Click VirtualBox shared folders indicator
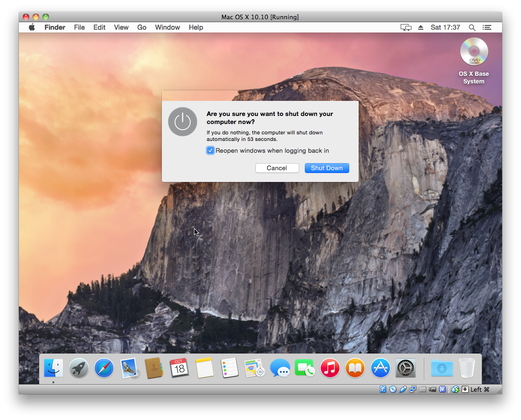Screen dimensions: 521x420 (422, 389)
